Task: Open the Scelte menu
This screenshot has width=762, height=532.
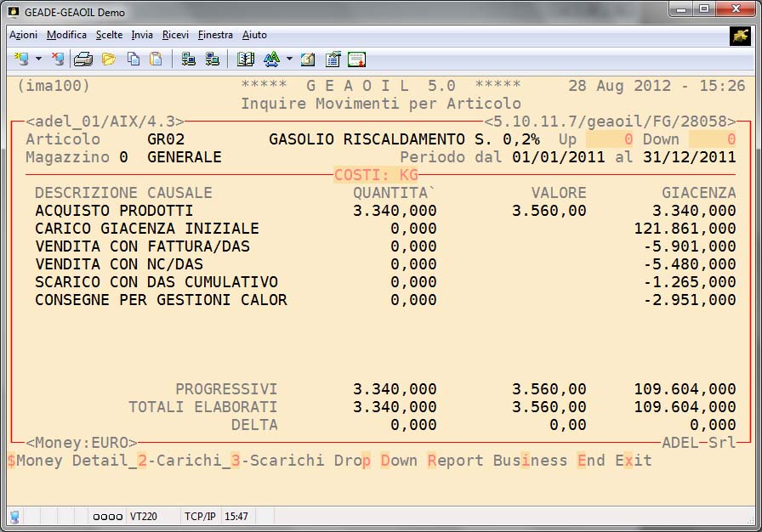Action: (109, 35)
